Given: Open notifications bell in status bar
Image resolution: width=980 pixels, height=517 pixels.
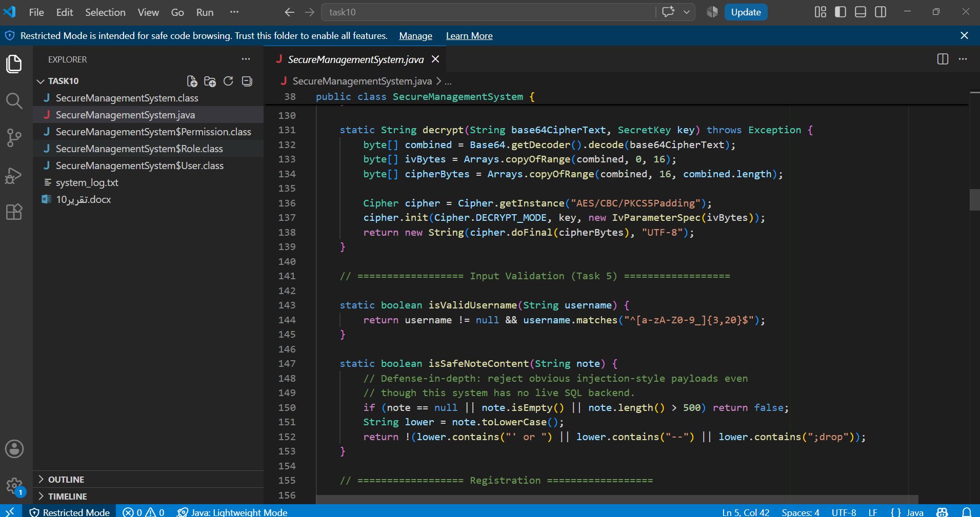Looking at the screenshot, I should (967, 512).
